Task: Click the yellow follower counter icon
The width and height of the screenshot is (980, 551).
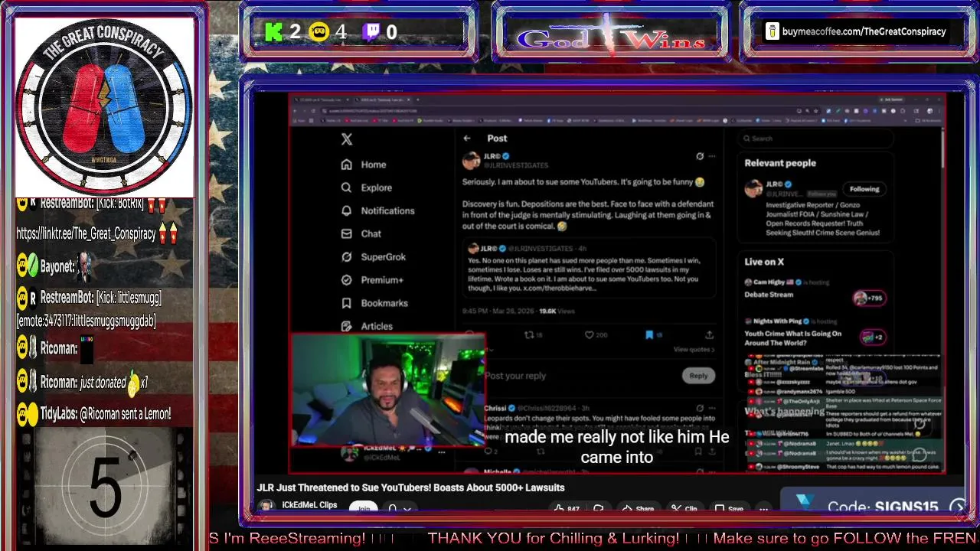Action: pyautogui.click(x=319, y=32)
